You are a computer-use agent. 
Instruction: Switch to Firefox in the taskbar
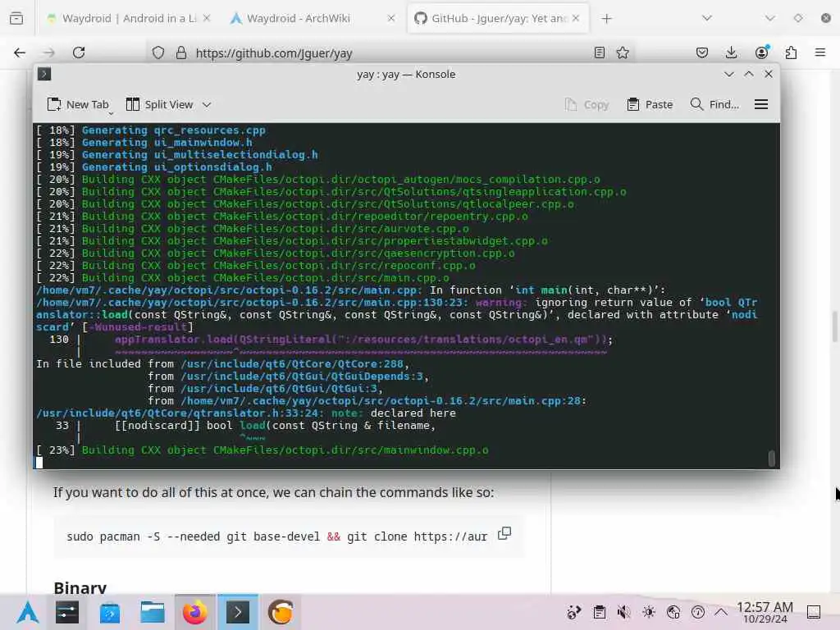195,612
